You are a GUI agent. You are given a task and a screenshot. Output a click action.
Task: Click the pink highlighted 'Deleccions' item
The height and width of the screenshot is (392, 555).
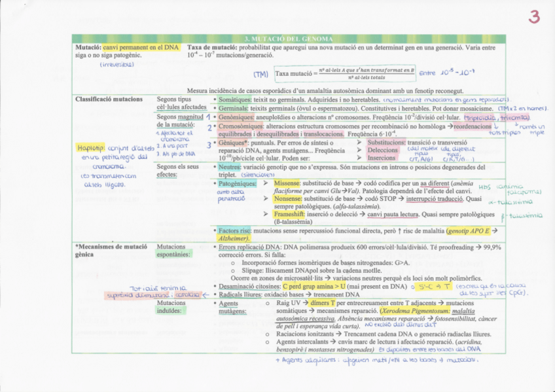pos(382,150)
